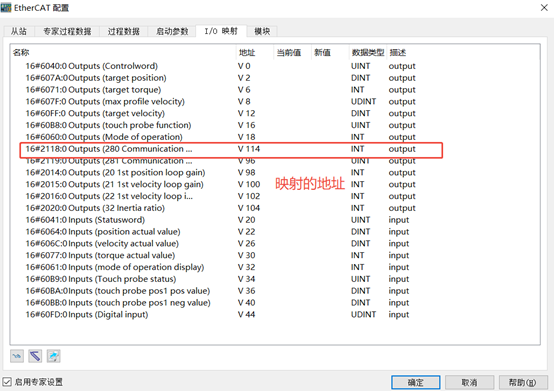Click address cell V 44
Image resolution: width=554 pixels, height=391 pixels.
click(247, 314)
